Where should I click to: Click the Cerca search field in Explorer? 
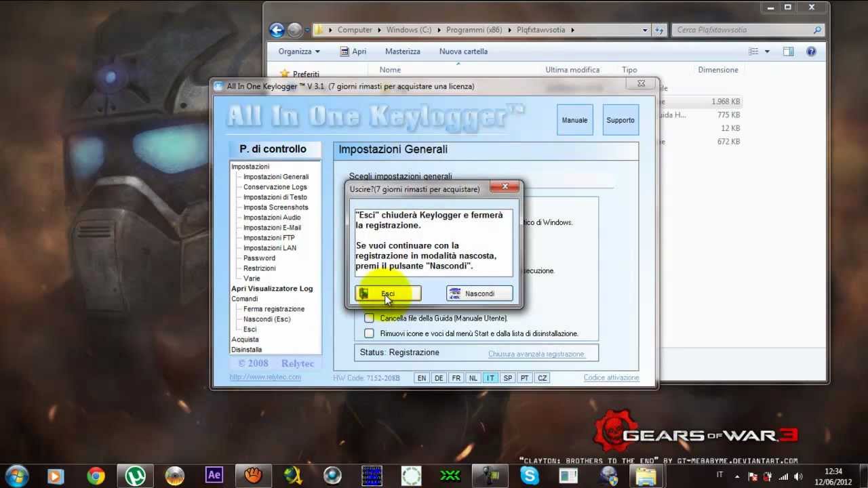click(748, 30)
